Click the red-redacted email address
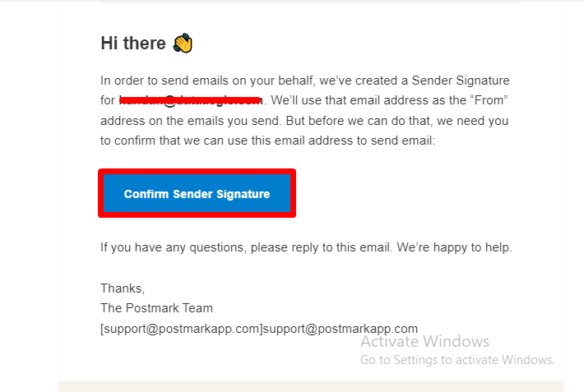This screenshot has height=392, width=584. coord(191,100)
